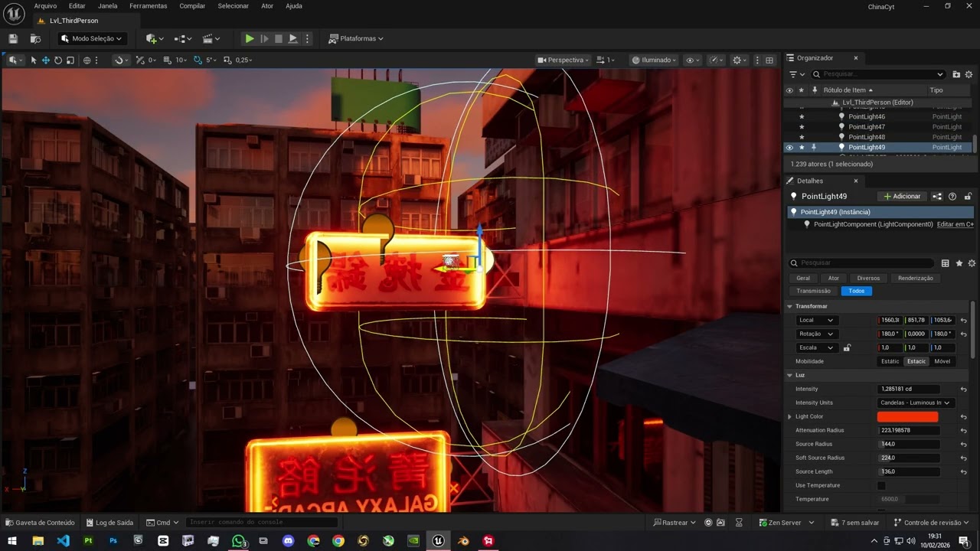Select the Renderização filter button

click(916, 278)
